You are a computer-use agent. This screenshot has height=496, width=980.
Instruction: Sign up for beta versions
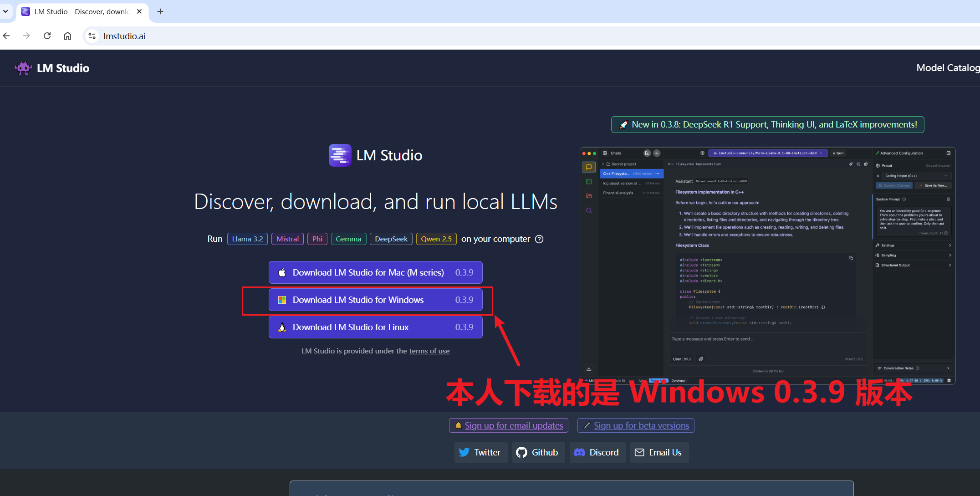pyautogui.click(x=636, y=425)
